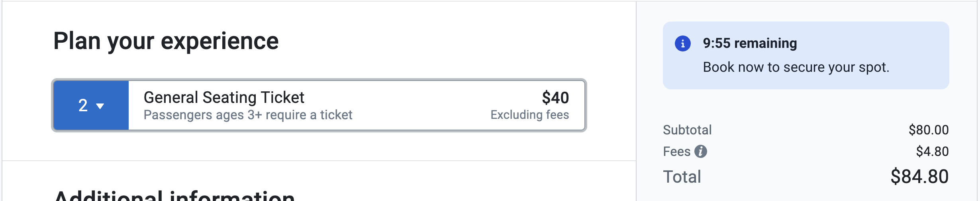Click "Book now to secure your spot" message

(x=796, y=67)
